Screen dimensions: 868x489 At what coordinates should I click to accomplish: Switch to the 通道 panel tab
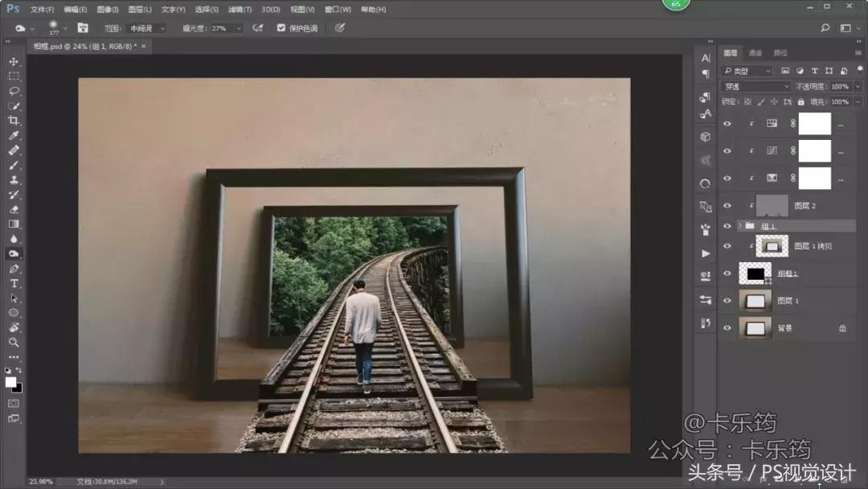pos(755,53)
